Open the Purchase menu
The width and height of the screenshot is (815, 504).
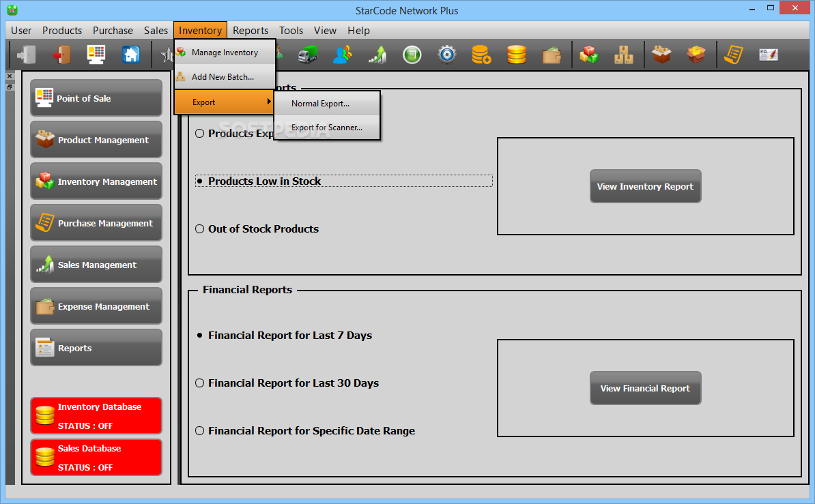tap(113, 31)
